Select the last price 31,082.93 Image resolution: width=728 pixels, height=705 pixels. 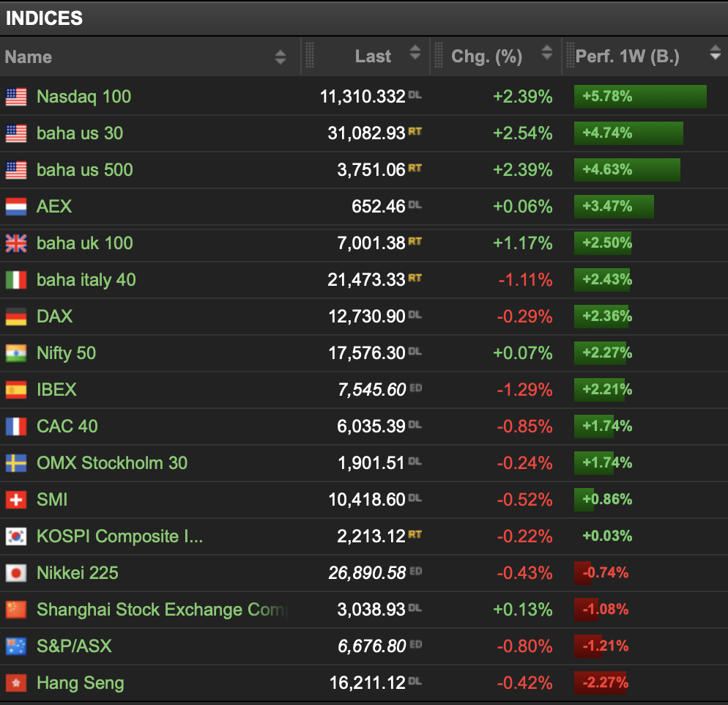[x=367, y=133]
